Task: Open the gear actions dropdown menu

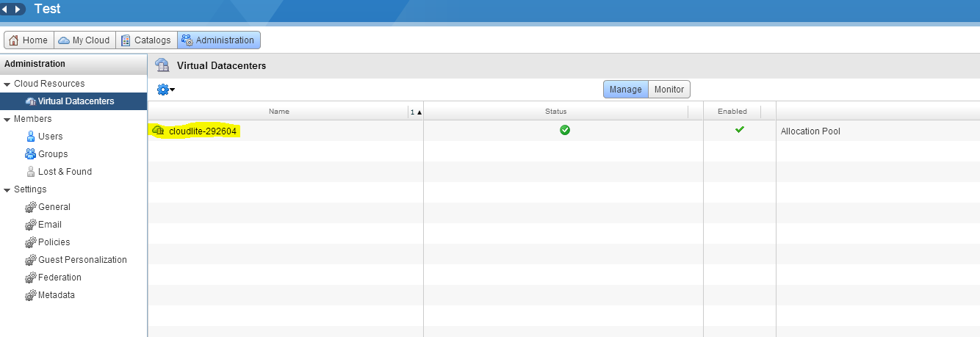Action: point(165,90)
